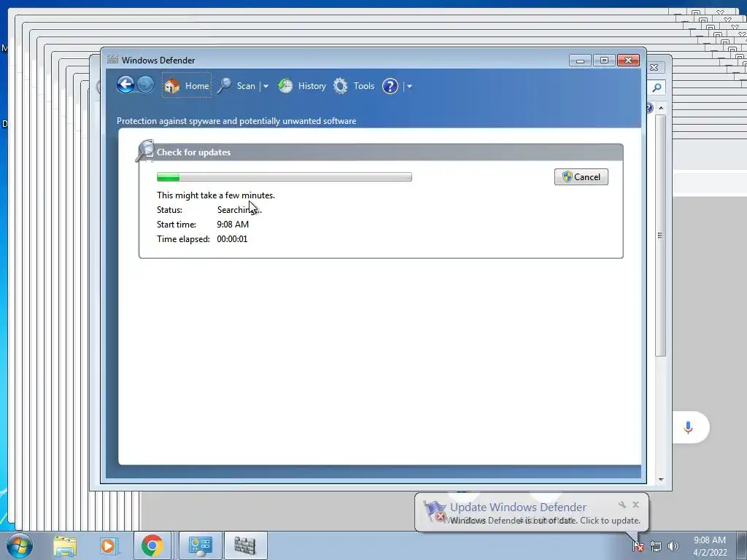Click the blue Help question mark icon
This screenshot has height=560, width=747.
pos(390,86)
